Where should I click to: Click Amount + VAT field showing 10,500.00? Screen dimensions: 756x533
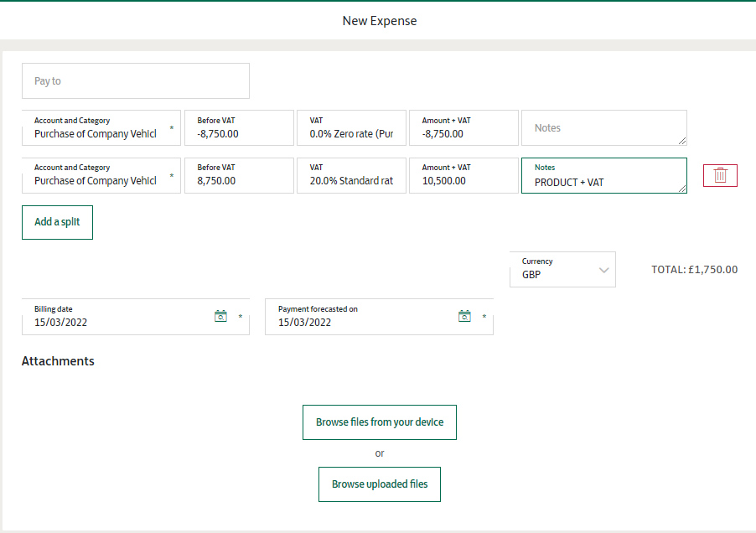tap(463, 175)
